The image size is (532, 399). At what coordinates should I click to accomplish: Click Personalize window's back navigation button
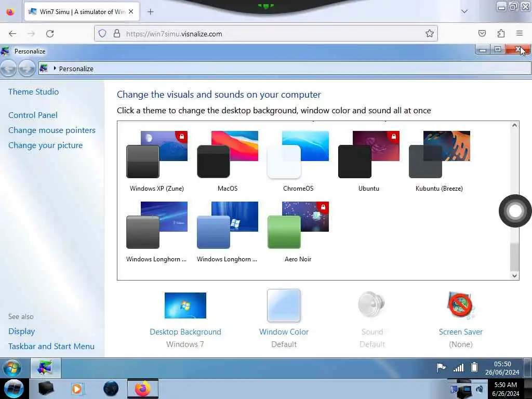click(x=9, y=69)
